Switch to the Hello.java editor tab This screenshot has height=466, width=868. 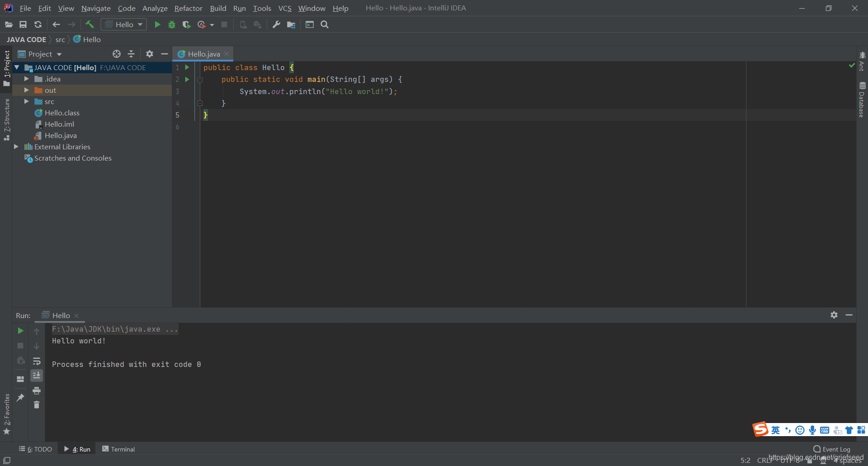203,54
